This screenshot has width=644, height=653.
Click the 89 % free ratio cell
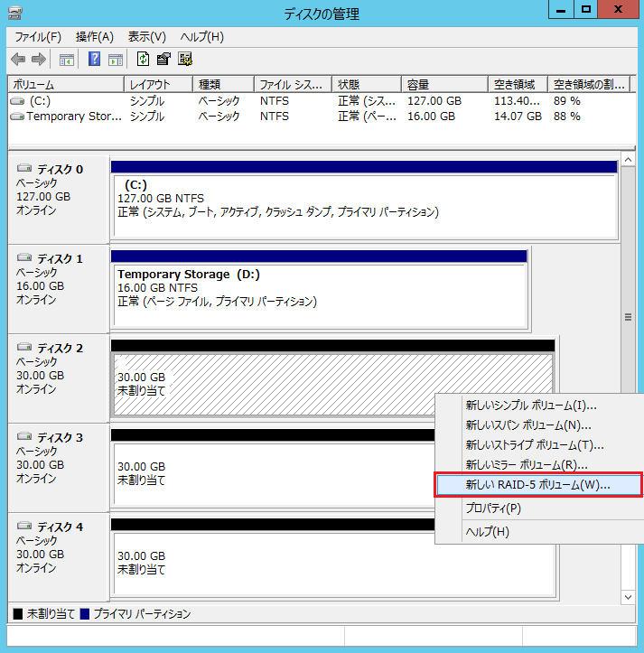click(567, 101)
